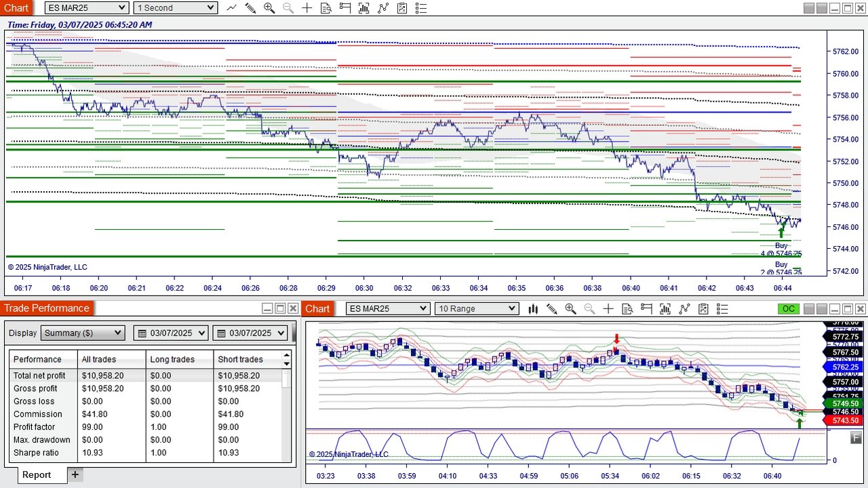This screenshot has width=868, height=488.
Task: Add new tab with plus button
Action: tap(75, 474)
